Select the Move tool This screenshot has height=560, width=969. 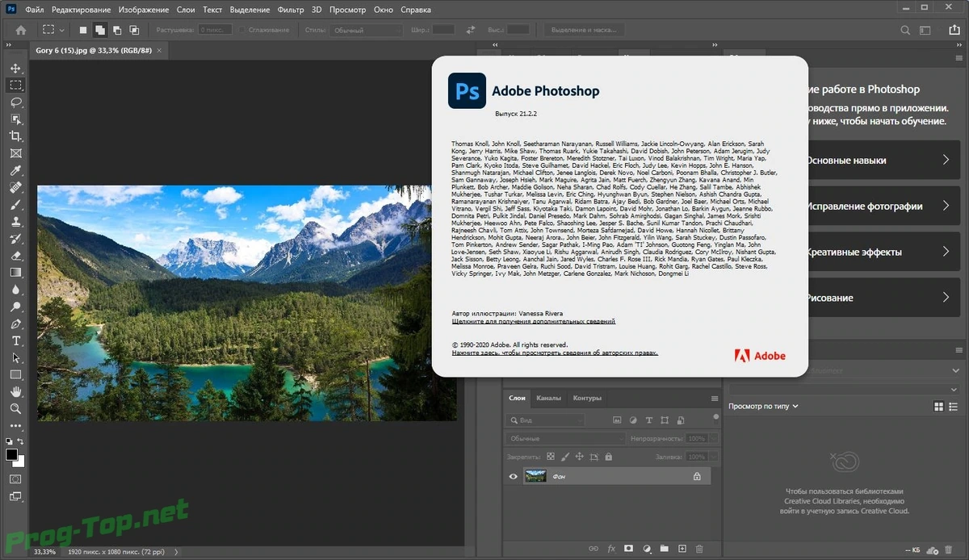tap(15, 69)
